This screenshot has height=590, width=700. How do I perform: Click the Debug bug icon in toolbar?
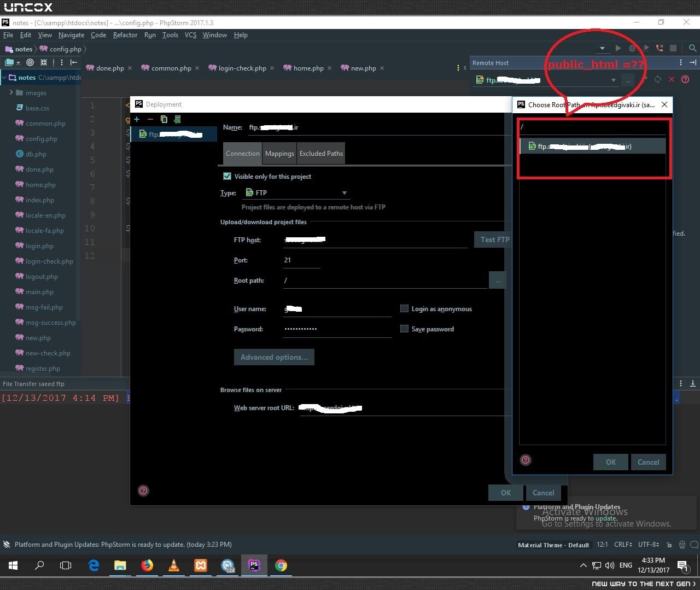[x=632, y=48]
